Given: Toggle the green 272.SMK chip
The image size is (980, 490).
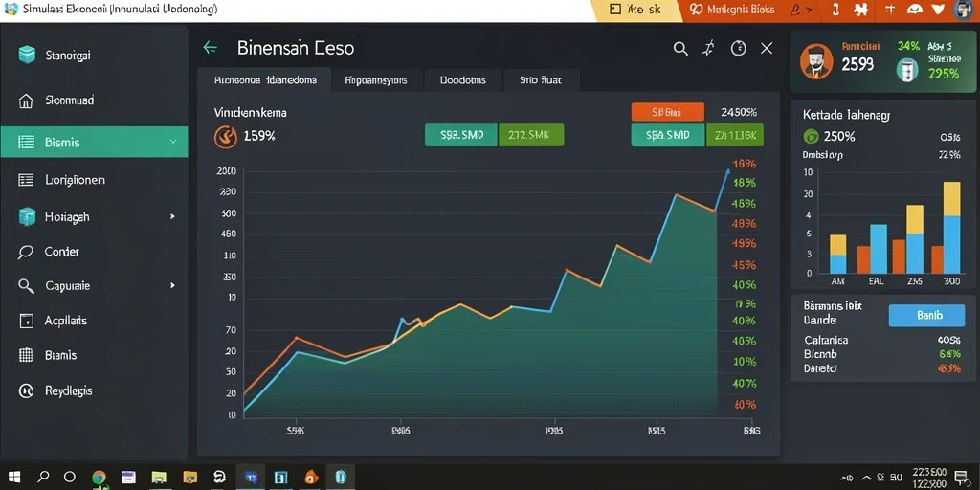Looking at the screenshot, I should [x=531, y=135].
